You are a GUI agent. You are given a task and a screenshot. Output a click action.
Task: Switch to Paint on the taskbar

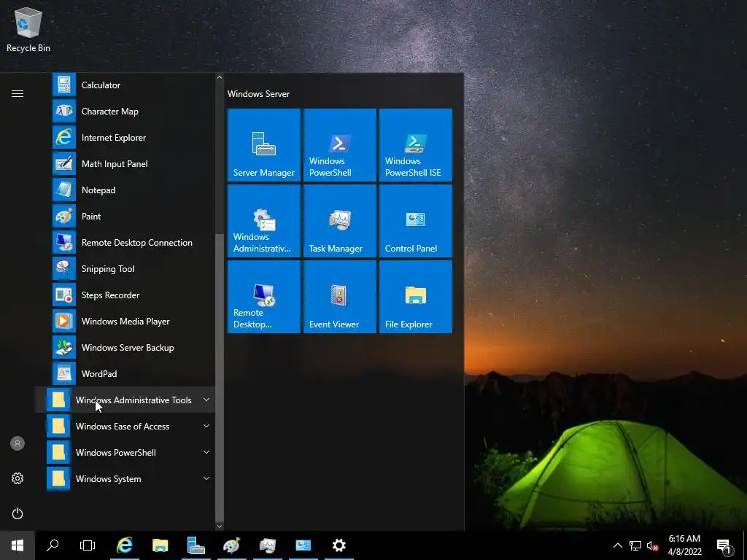pyautogui.click(x=231, y=545)
